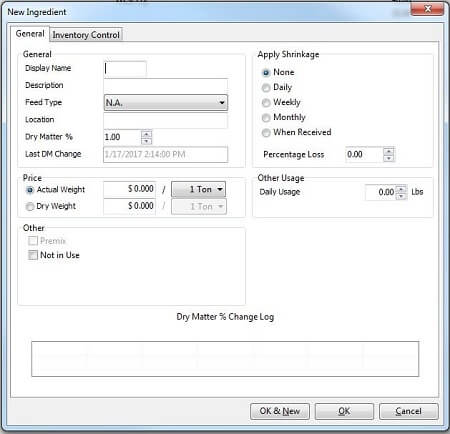Click the Cancel button
Viewport: 450px width, 434px height.
408,411
